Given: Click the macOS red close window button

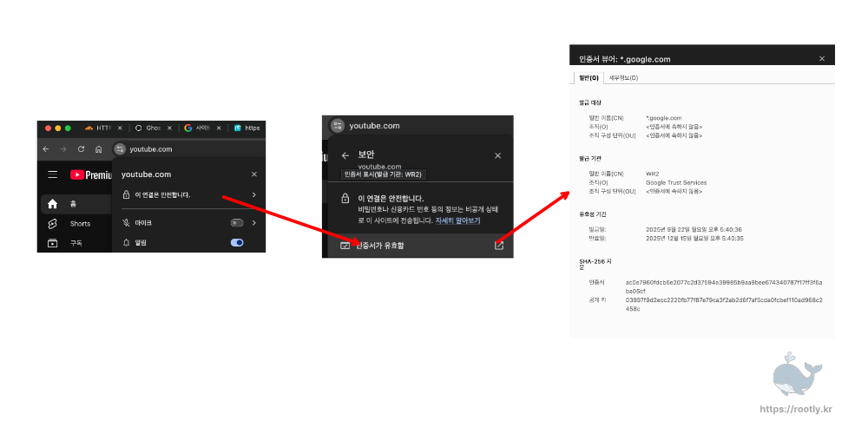Looking at the screenshot, I should tap(48, 128).
